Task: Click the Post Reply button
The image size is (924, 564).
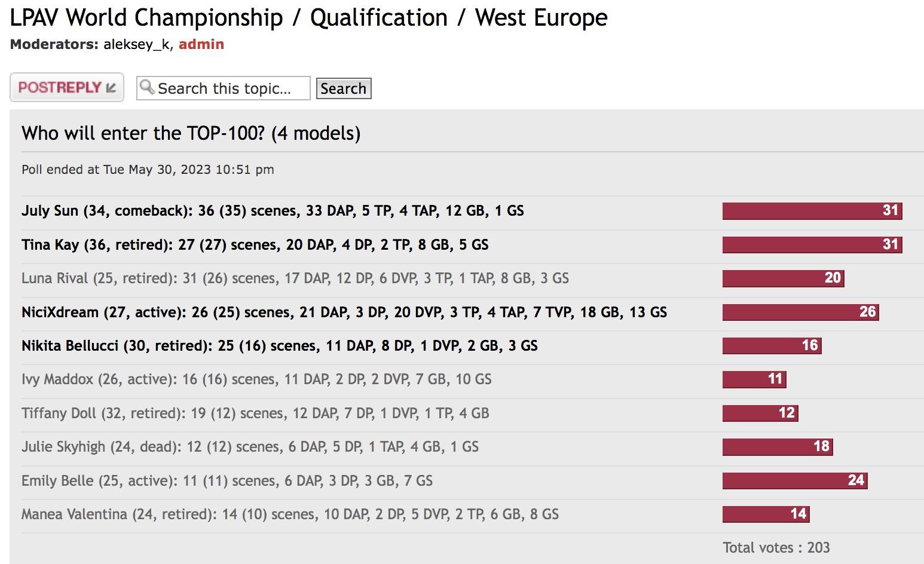Action: [x=66, y=88]
